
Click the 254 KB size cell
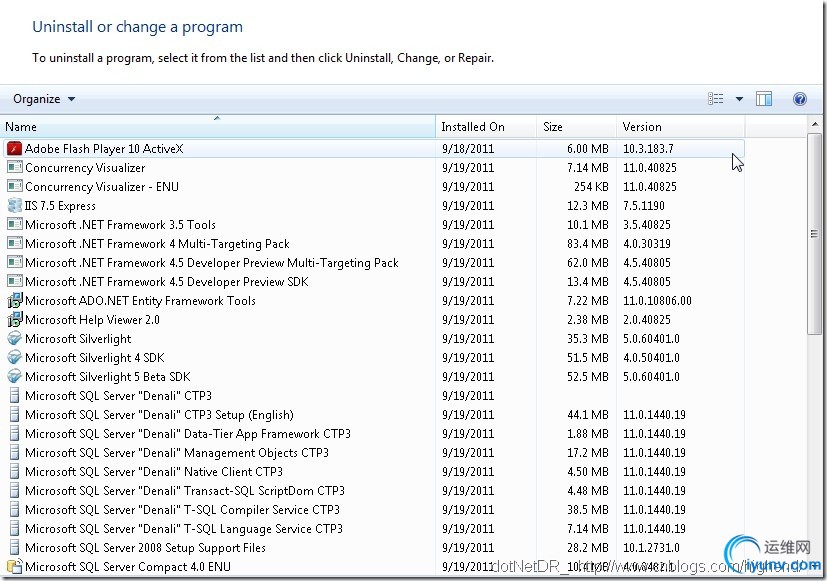[x=591, y=187]
